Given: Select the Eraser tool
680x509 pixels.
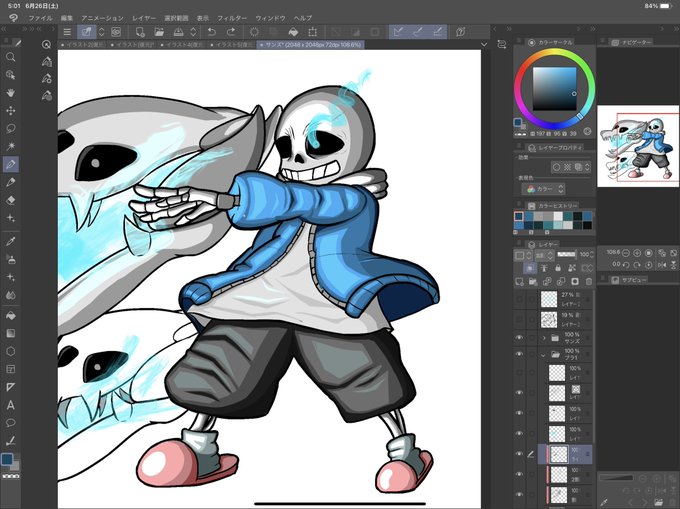Looking at the screenshot, I should coord(11,200).
